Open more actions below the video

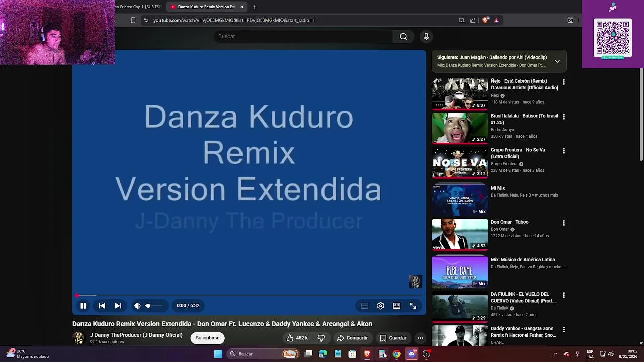pyautogui.click(x=420, y=338)
